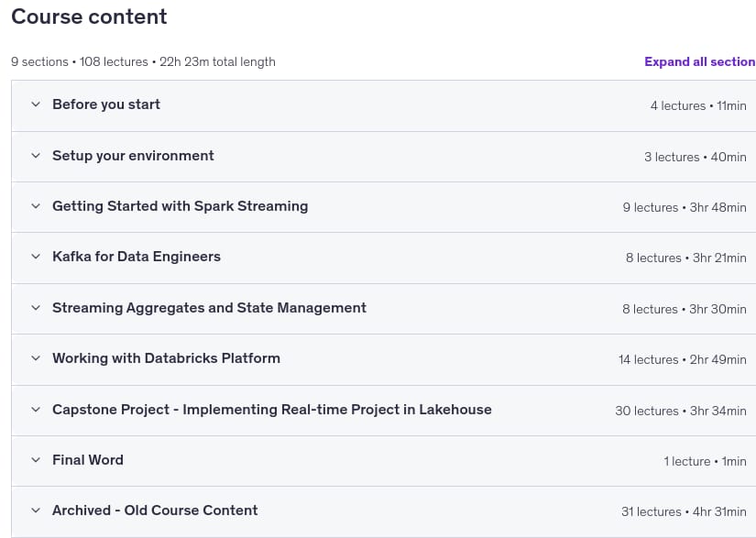Image resolution: width=756 pixels, height=538 pixels.
Task: Click '1 lecture • 1min' text
Action: point(705,461)
